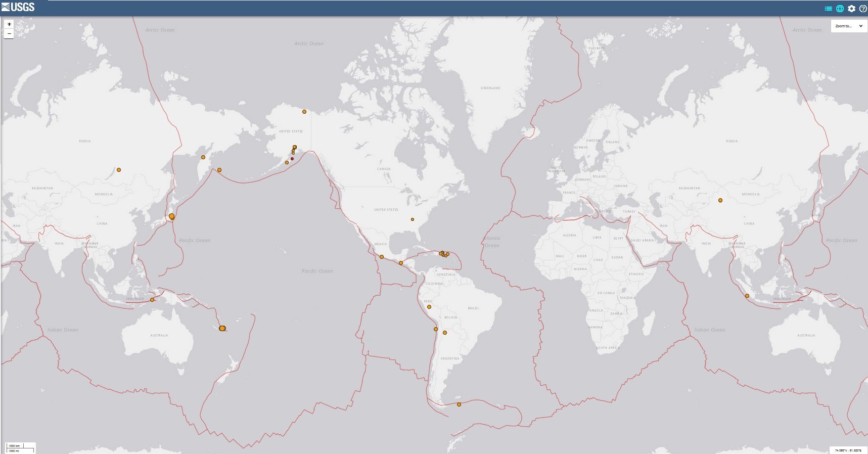Click the USGS logo in header

click(x=18, y=7)
